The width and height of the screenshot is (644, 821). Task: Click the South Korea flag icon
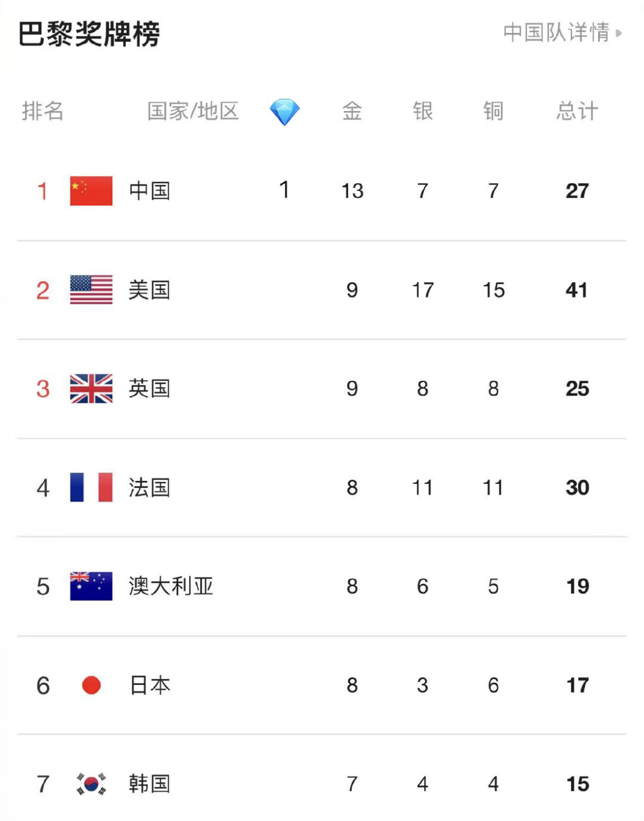click(91, 783)
